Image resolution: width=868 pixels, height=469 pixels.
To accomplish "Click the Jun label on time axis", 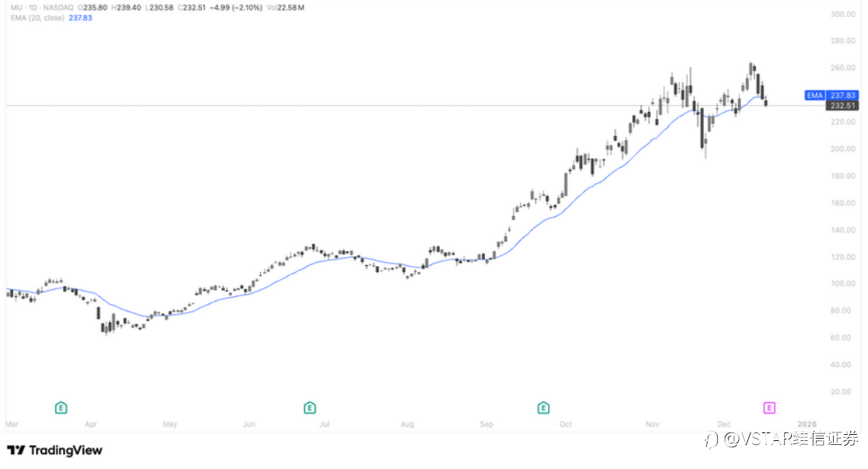I will tap(249, 425).
